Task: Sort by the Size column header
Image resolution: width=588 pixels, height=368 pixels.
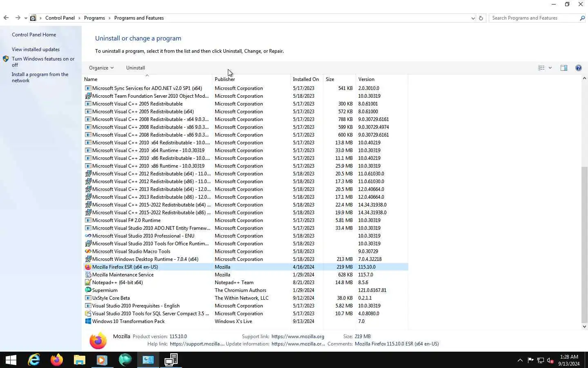Action: [x=339, y=79]
